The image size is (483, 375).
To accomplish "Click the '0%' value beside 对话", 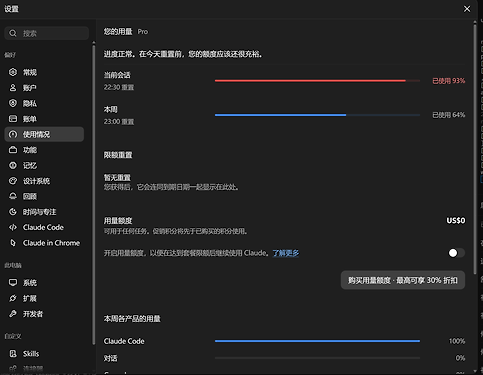I will click(x=460, y=358).
